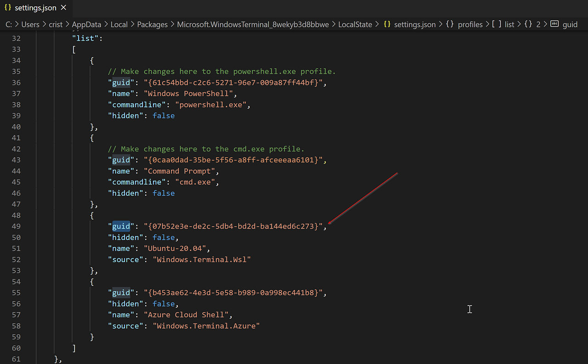Click the crist breadcrumb item
Screen dimensions: 588x364
56,24
